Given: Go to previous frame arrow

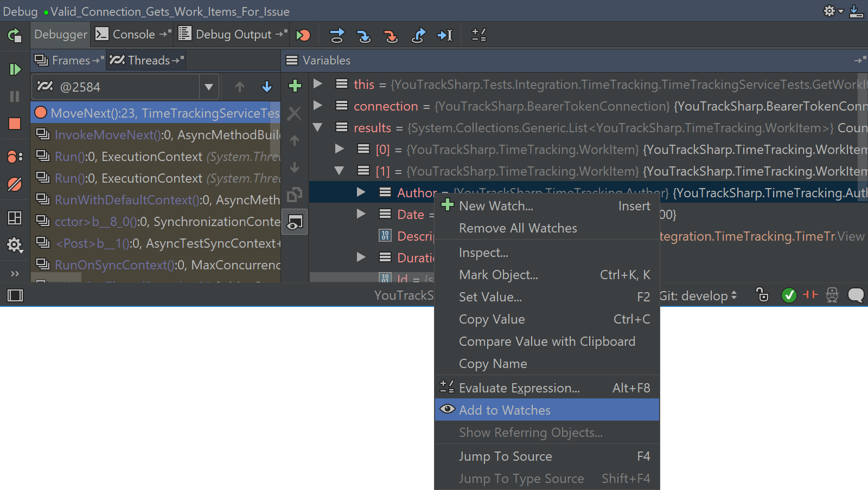Looking at the screenshot, I should pos(240,86).
